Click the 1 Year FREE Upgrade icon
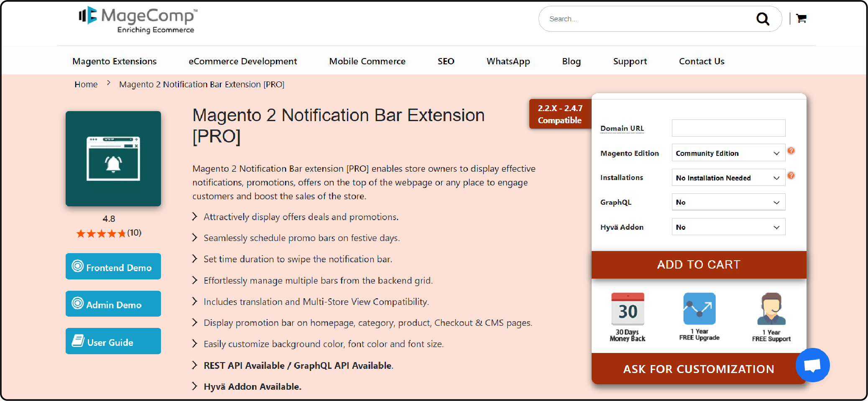868x401 pixels. (700, 309)
